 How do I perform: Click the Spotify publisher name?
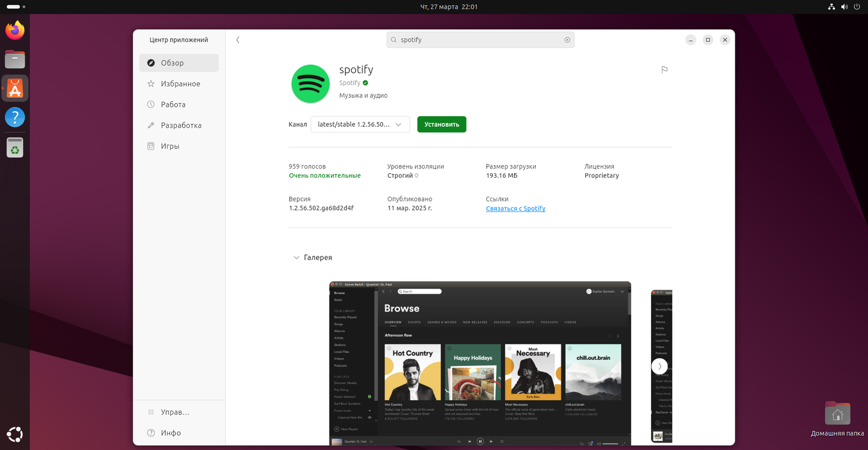tap(350, 83)
